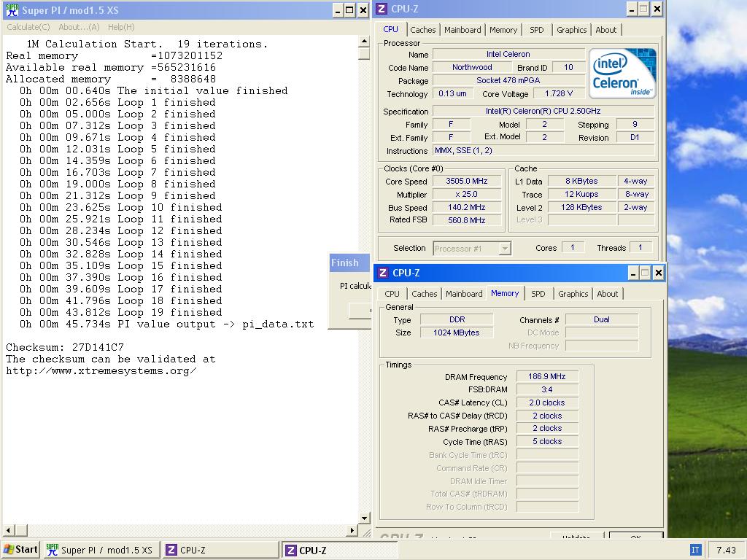The width and height of the screenshot is (747, 560).
Task: Minimize the Super PI window
Action: point(338,10)
